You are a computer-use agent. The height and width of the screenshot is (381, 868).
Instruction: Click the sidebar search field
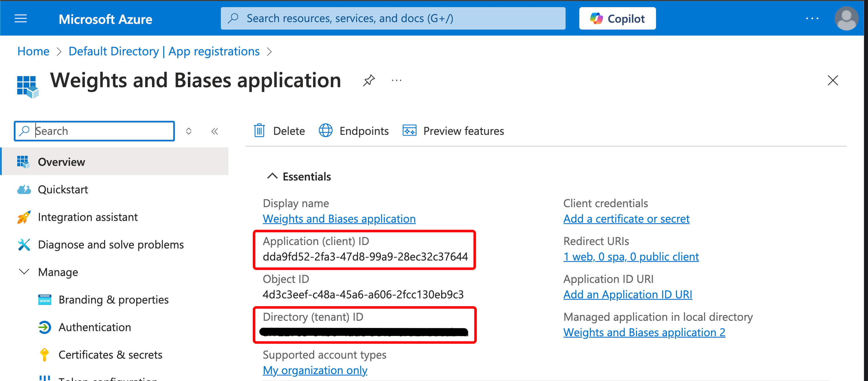tap(94, 131)
